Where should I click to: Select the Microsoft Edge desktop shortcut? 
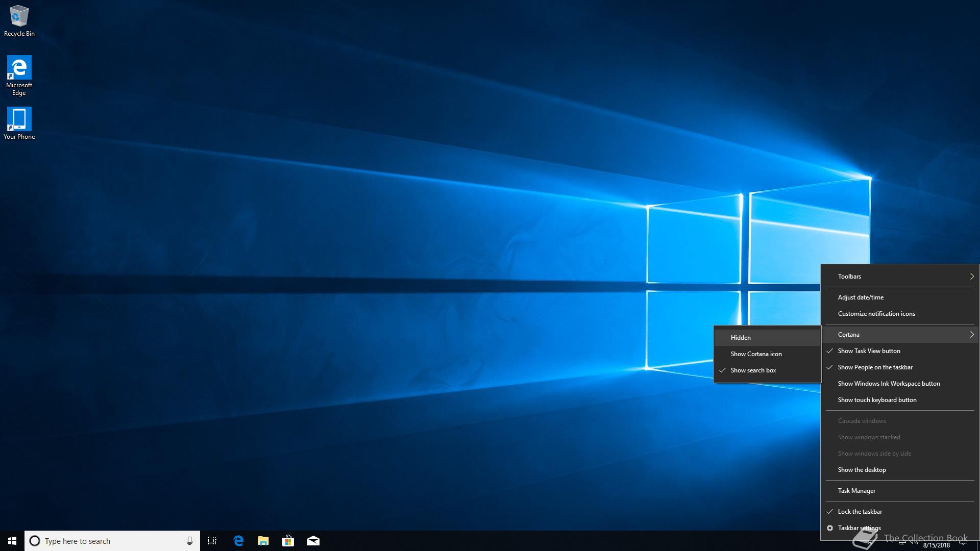[19, 76]
